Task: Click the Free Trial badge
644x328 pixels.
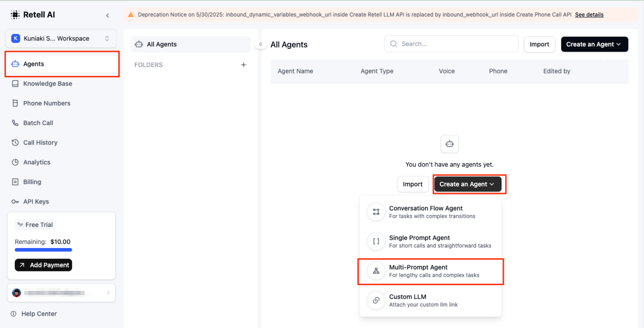Action: pyautogui.click(x=35, y=225)
